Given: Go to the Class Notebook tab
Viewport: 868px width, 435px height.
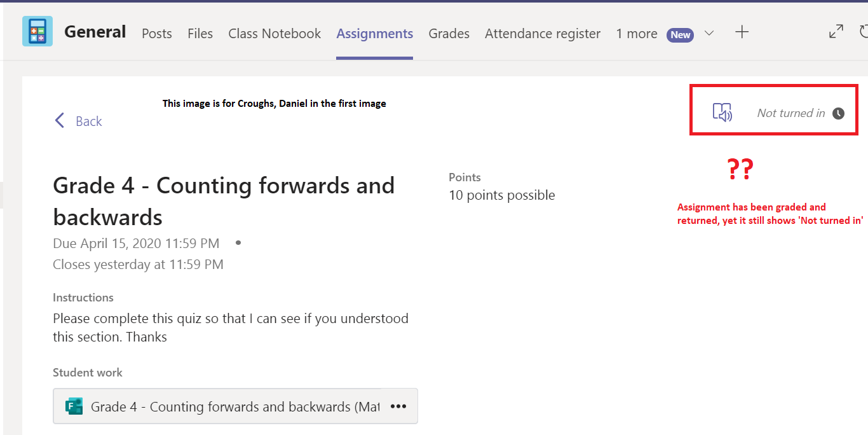Looking at the screenshot, I should click(275, 34).
